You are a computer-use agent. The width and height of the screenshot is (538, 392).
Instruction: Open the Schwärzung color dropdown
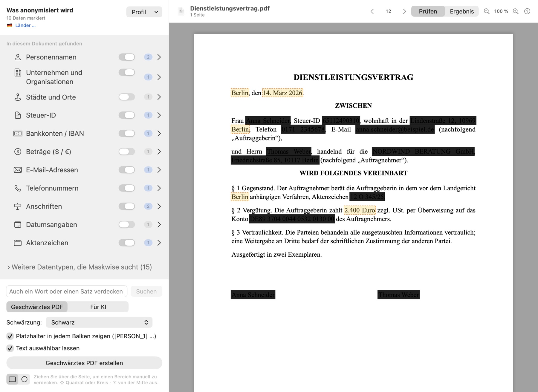tap(99, 322)
